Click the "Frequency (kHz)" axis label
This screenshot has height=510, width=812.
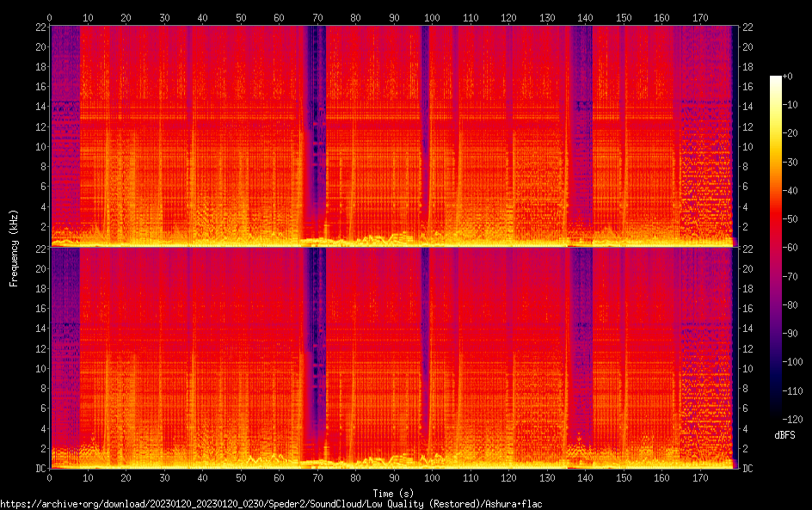(14, 247)
